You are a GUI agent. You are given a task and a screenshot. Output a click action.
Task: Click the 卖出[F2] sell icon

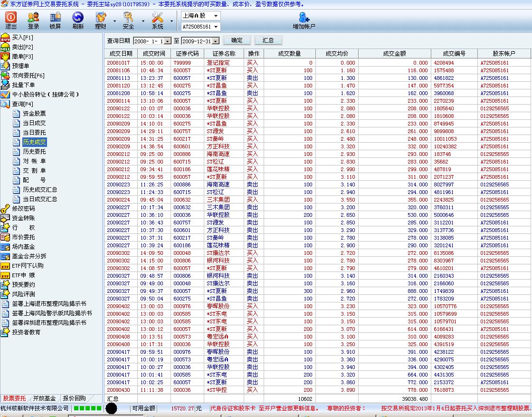pos(5,47)
